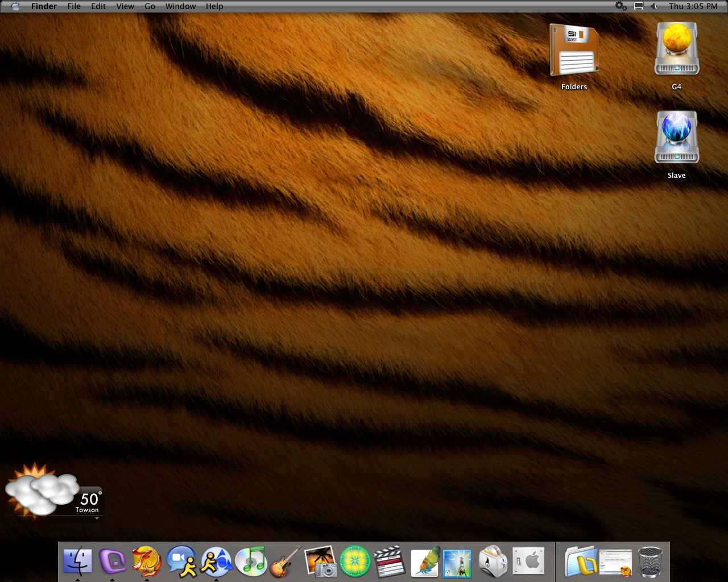Open the Apple menu
The width and height of the screenshot is (728, 582).
(15, 6)
